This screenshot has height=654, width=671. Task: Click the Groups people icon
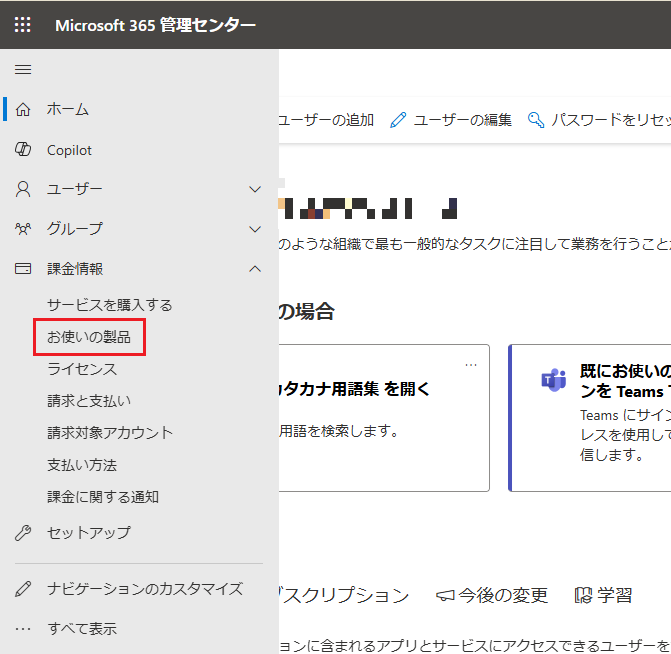click(23, 229)
